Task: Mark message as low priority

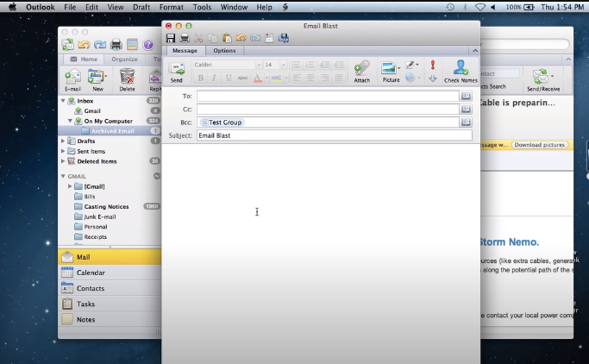Action: (x=433, y=78)
